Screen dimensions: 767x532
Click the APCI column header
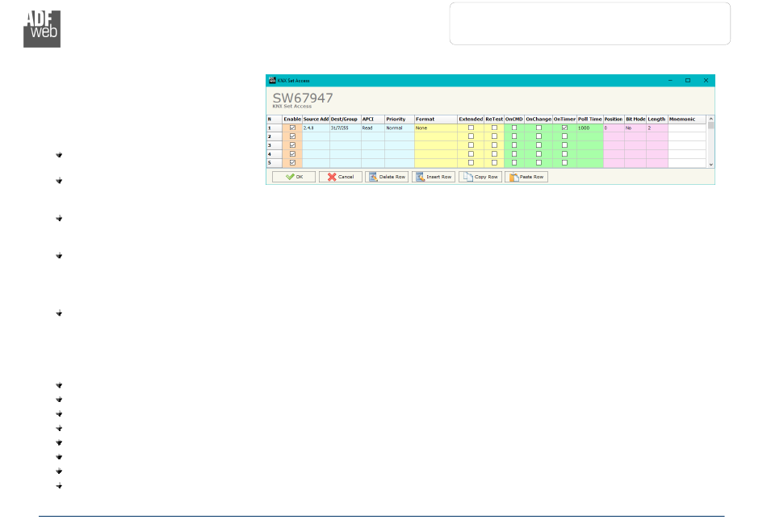(x=373, y=119)
